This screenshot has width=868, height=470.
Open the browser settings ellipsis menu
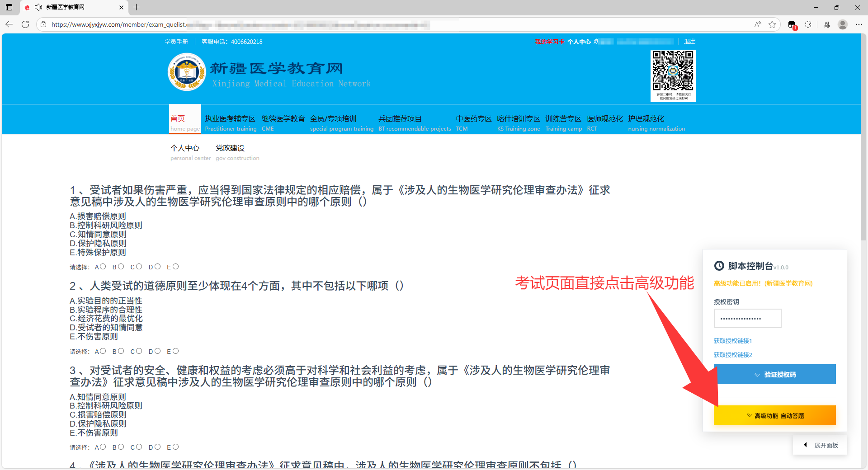coord(859,24)
